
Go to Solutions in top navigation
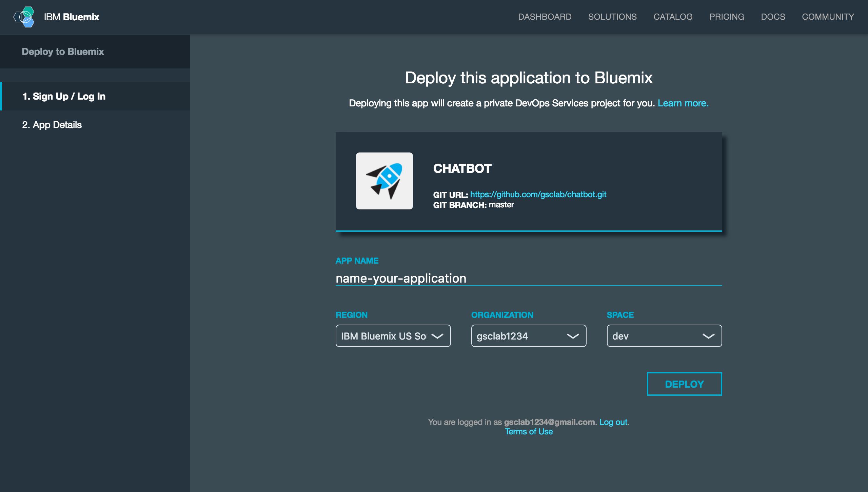[x=612, y=17]
